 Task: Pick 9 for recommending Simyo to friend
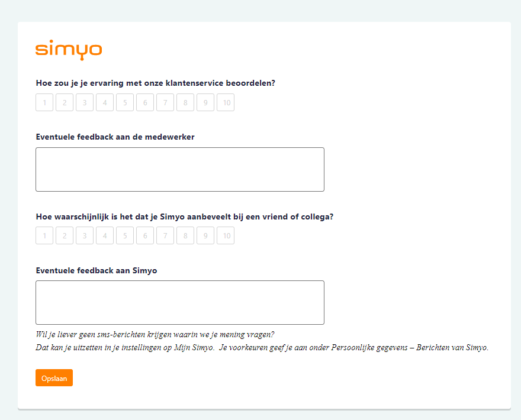[x=205, y=235]
